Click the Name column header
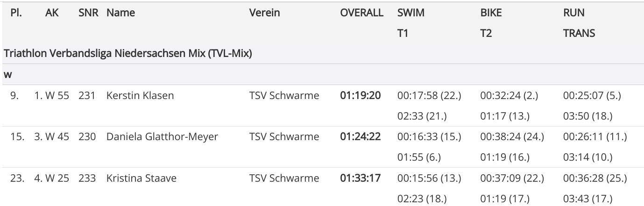The height and width of the screenshot is (206, 644). (120, 13)
